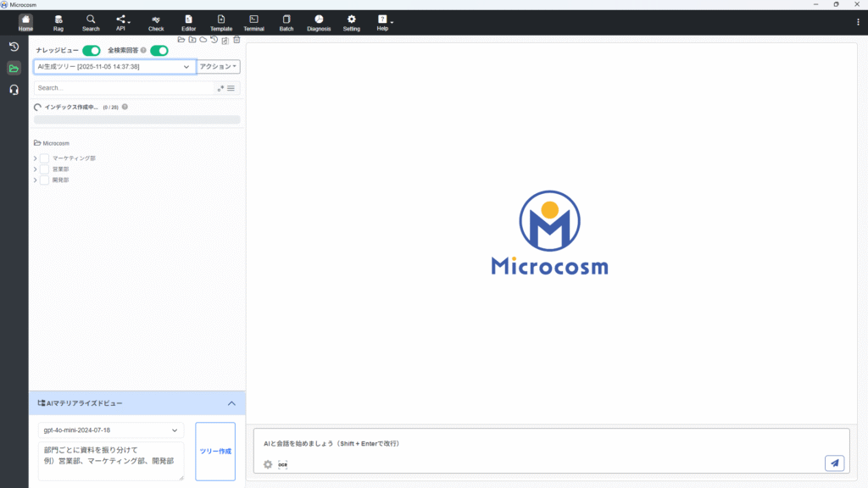Click the knowledge Search input field
The height and width of the screenshot is (488, 868).
point(123,88)
